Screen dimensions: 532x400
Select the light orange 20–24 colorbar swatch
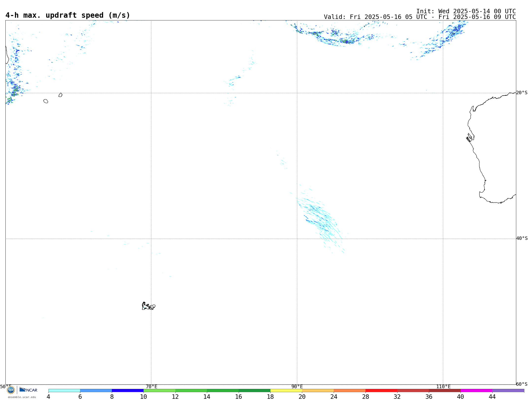click(318, 390)
